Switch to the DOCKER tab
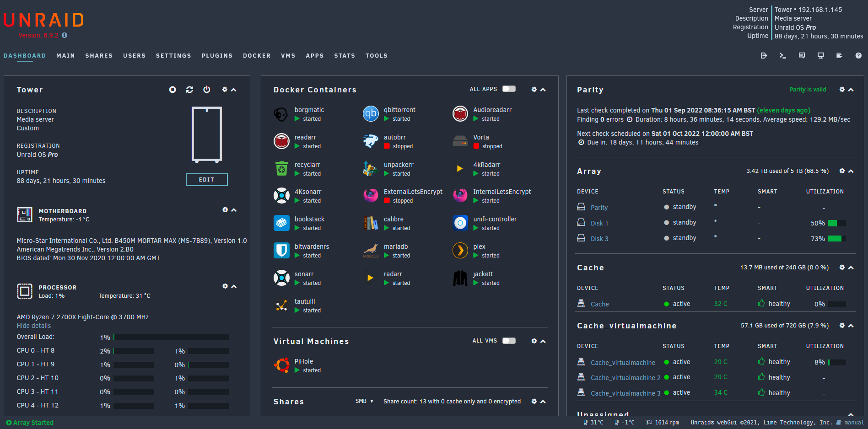 pyautogui.click(x=257, y=56)
